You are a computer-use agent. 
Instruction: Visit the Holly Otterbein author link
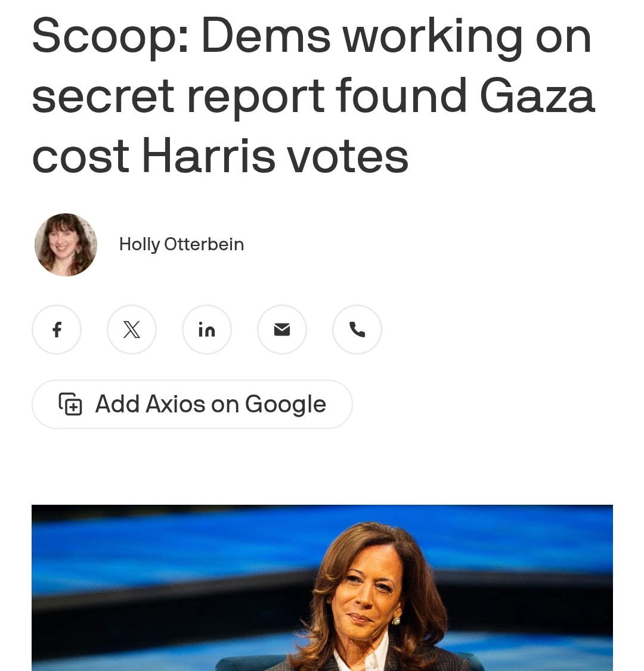click(x=181, y=244)
